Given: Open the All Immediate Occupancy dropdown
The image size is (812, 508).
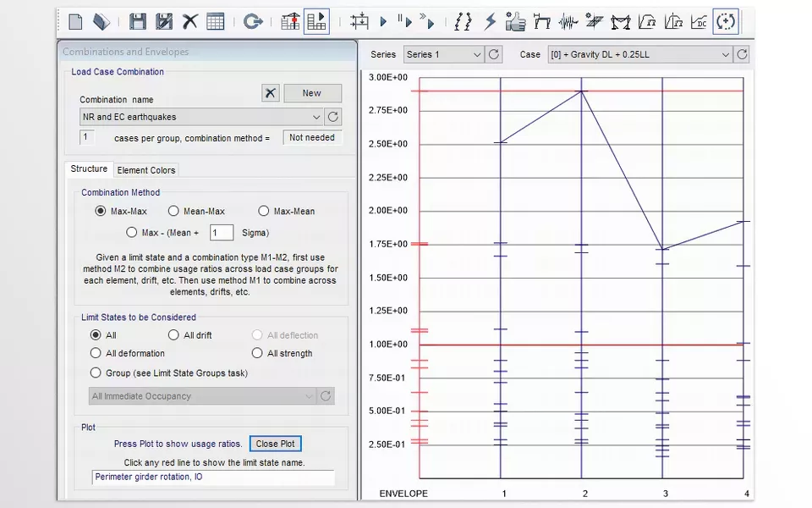Looking at the screenshot, I should [202, 396].
